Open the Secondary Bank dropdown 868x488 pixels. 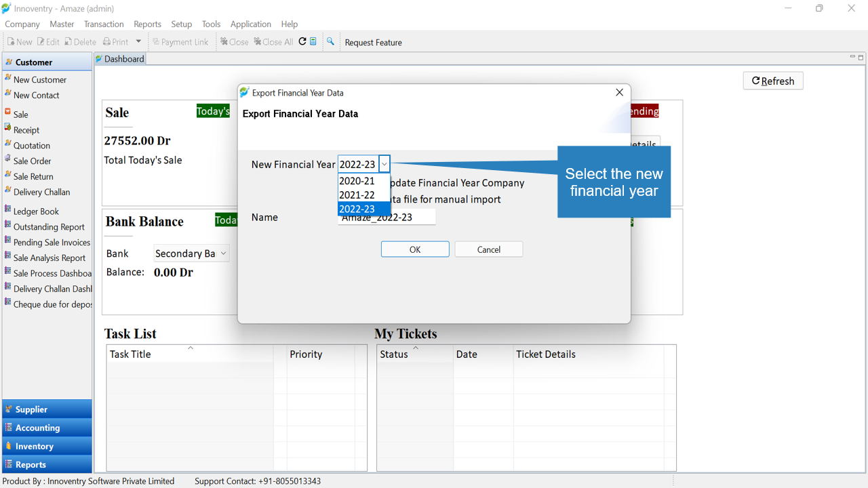point(191,253)
